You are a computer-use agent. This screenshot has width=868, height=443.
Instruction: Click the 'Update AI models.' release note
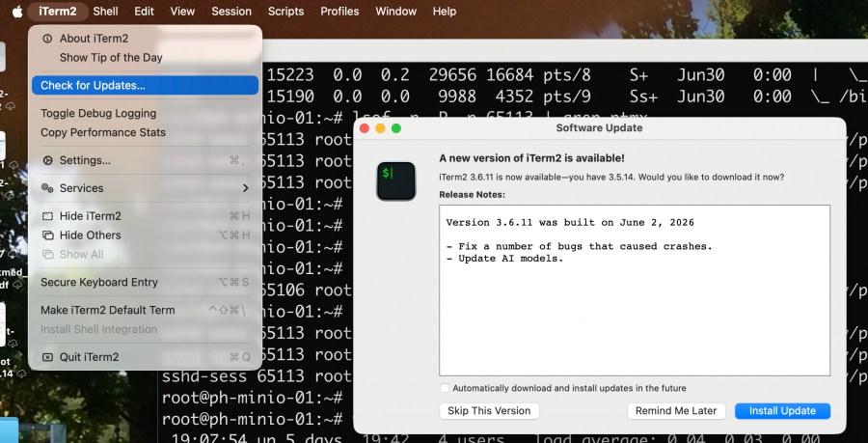tap(504, 259)
